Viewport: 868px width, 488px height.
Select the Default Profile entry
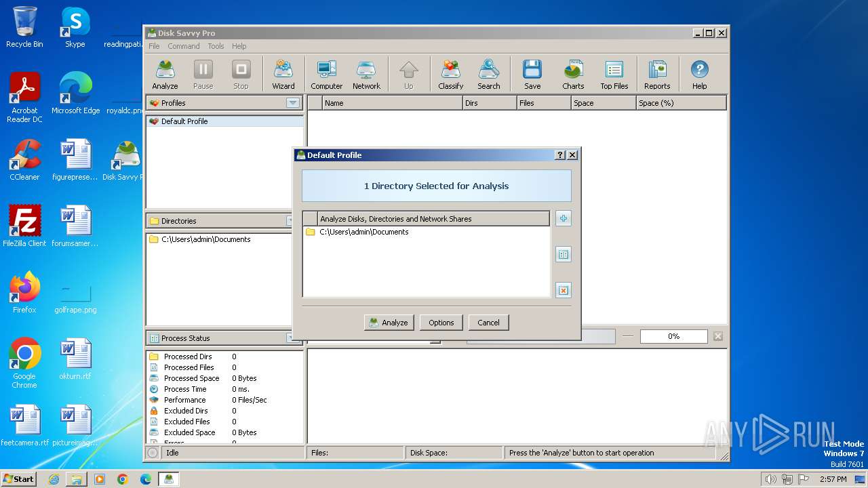click(224, 121)
